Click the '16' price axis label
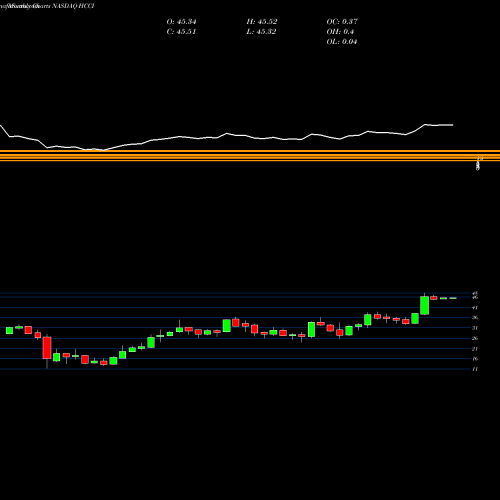Image resolution: width=500 pixels, height=500 pixels. [x=475, y=359]
